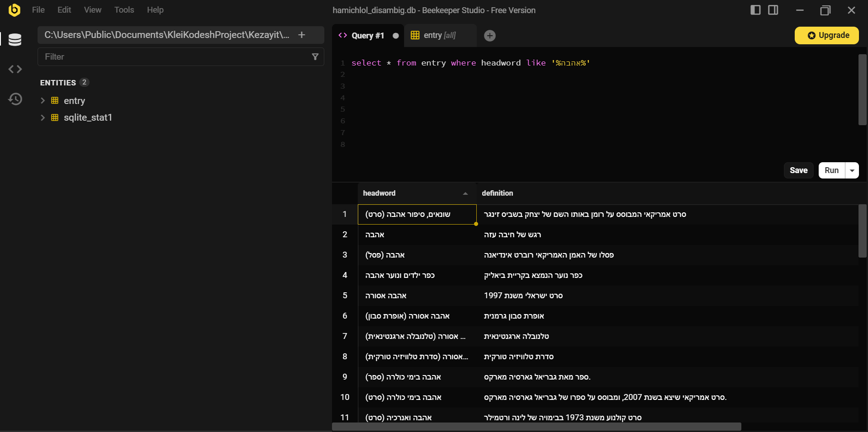Open the saved queries code icon
The height and width of the screenshot is (432, 868).
pyautogui.click(x=15, y=69)
